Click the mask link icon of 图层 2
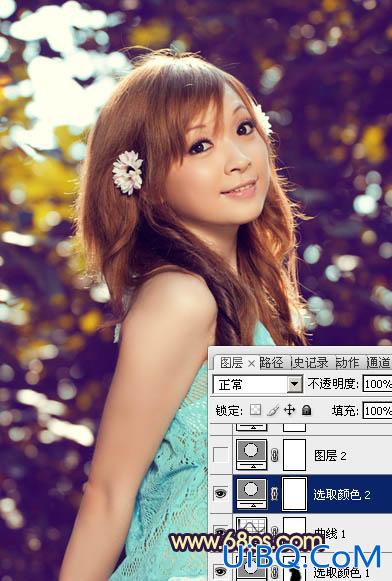392x581 pixels. (x=275, y=455)
